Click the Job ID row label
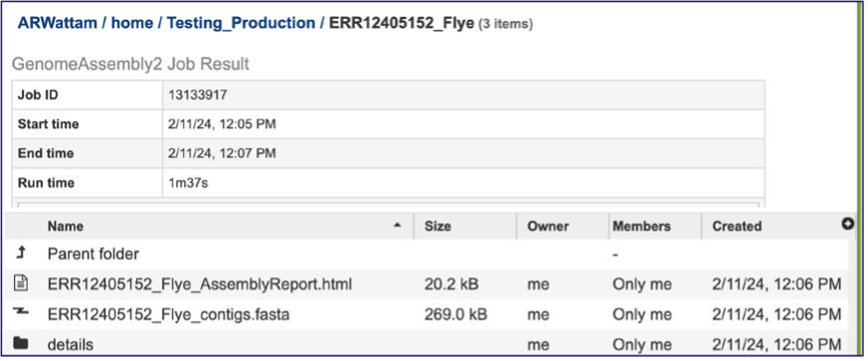This screenshot has width=868, height=361. pos(38,95)
